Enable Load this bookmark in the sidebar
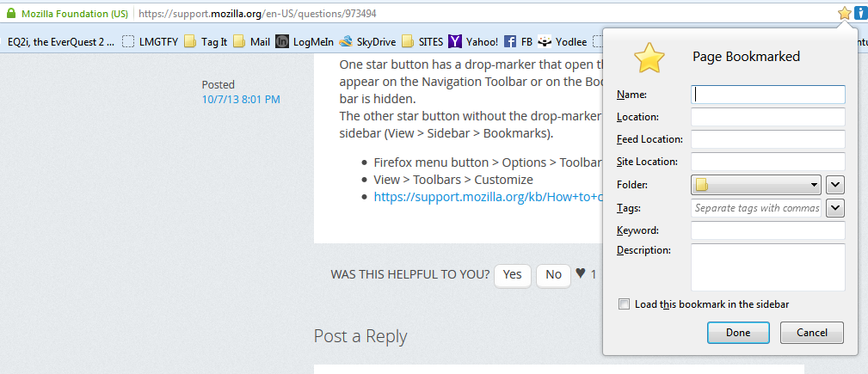The width and height of the screenshot is (868, 374). point(624,304)
